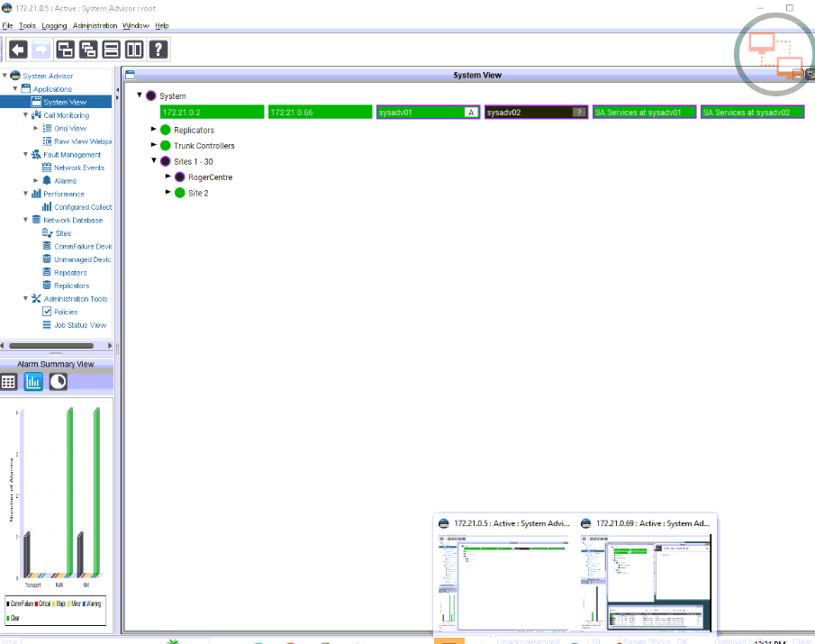Click the Call Monitoring tree icon
This screenshot has width=815, height=644.
click(x=36, y=115)
